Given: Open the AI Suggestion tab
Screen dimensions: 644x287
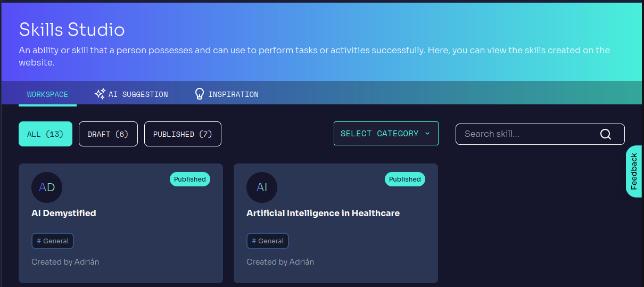Looking at the screenshot, I should (138, 94).
